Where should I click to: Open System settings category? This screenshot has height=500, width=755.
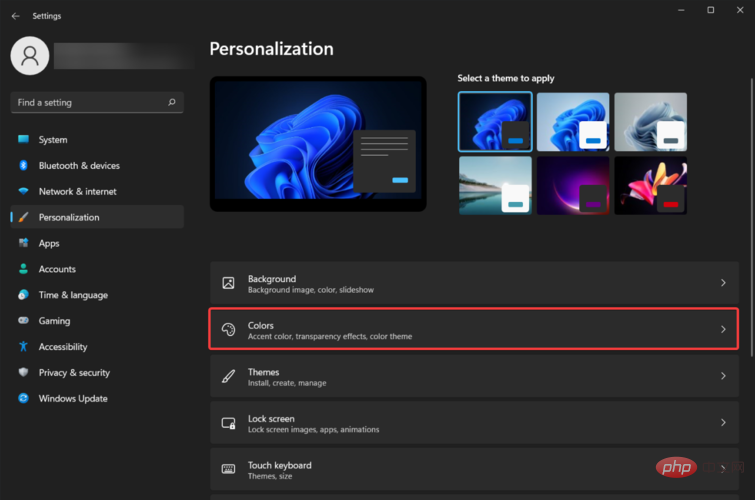[97, 139]
